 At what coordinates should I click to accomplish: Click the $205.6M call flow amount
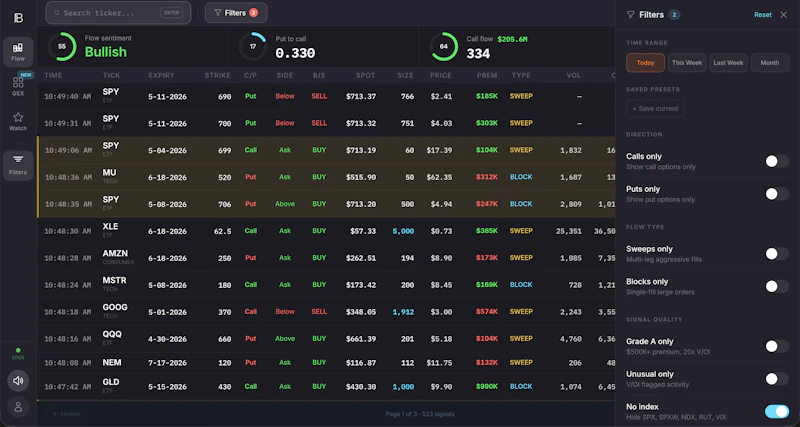click(512, 39)
